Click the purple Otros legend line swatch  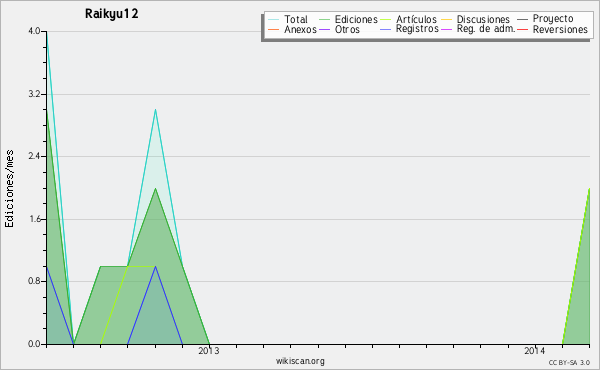coord(324,29)
